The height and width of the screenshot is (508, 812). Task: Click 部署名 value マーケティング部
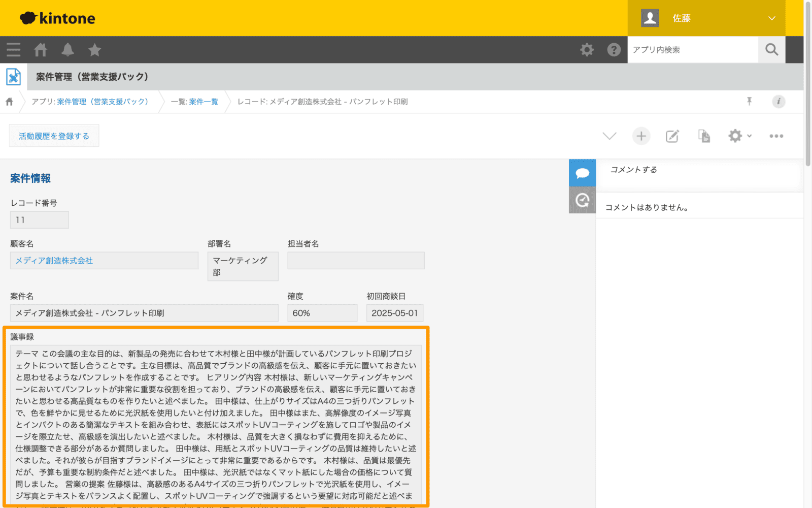point(243,266)
